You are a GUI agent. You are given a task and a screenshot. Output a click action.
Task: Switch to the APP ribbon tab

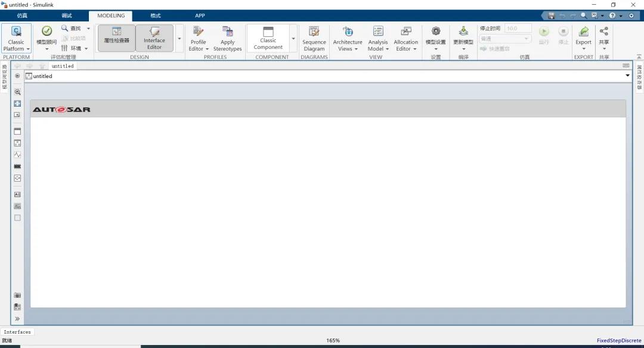pyautogui.click(x=200, y=16)
